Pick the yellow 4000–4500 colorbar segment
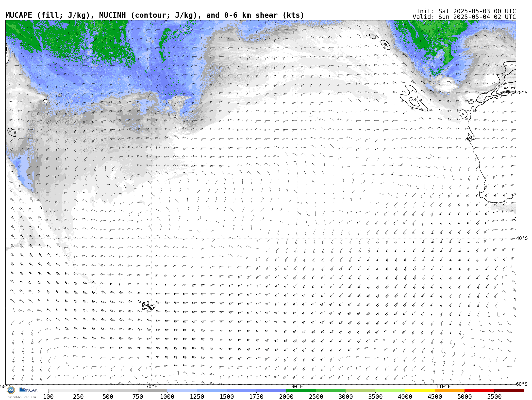This screenshot has width=532, height=400. click(420, 391)
